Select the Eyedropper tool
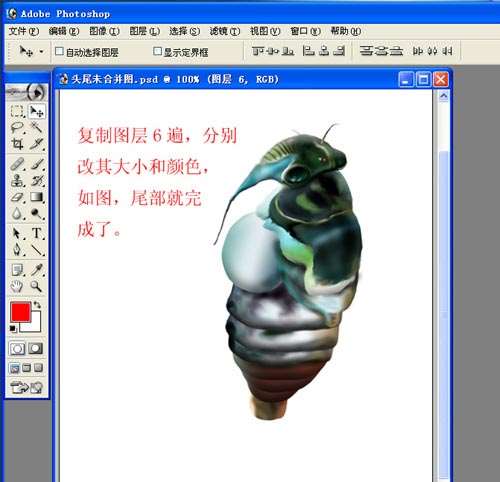Viewport: 500px width, 482px height. [x=36, y=270]
